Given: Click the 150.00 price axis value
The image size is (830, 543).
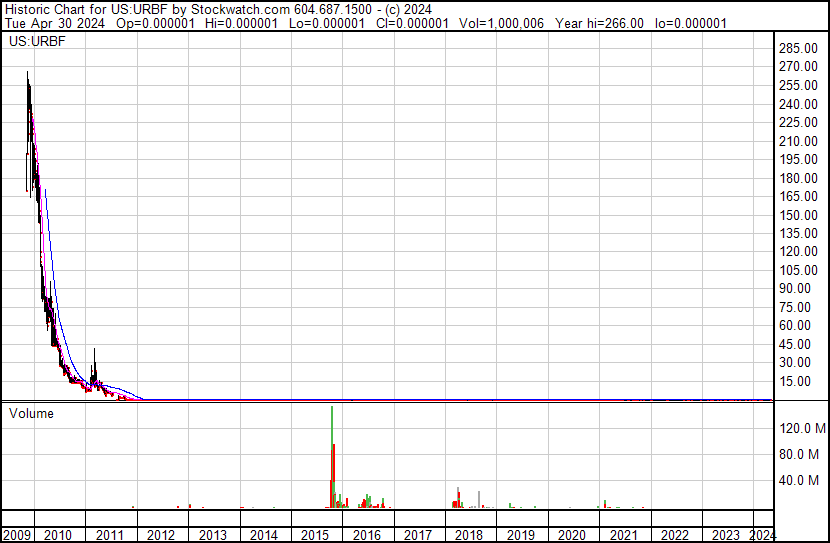Looking at the screenshot, I should tap(798, 215).
